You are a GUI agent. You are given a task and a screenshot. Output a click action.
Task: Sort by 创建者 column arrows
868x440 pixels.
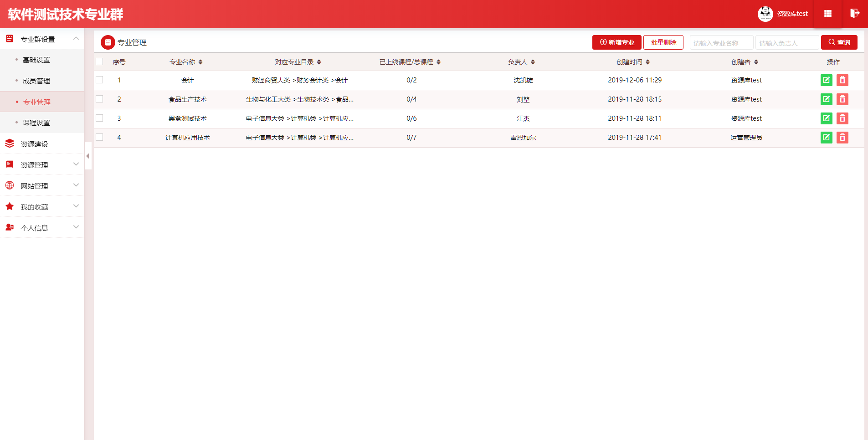pos(756,62)
